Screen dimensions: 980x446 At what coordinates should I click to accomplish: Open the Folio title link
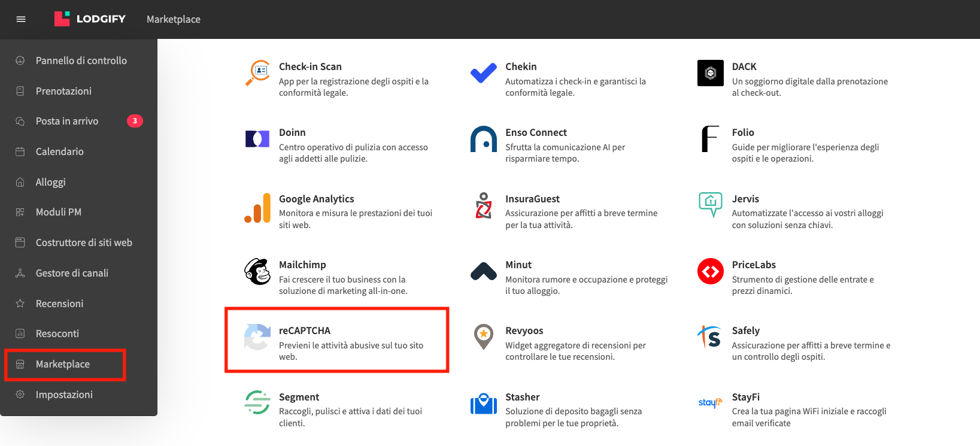tap(743, 132)
